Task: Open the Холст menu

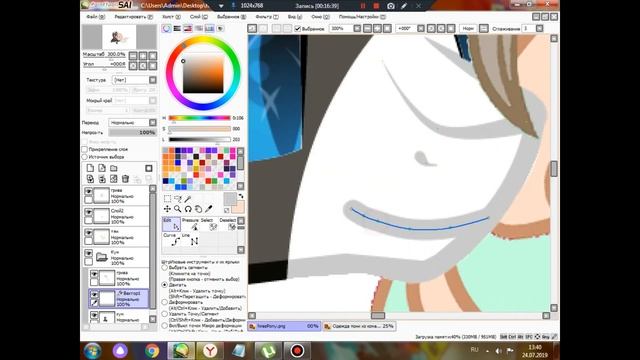Action: tap(171, 17)
